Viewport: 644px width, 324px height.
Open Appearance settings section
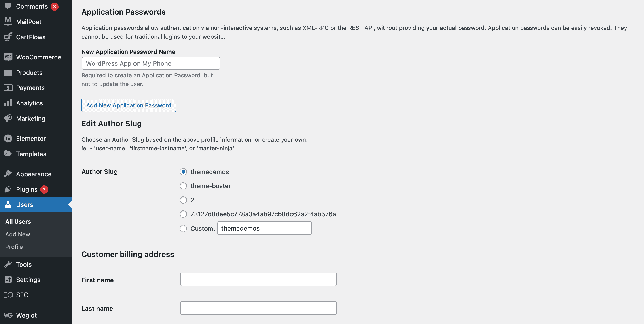[34, 174]
